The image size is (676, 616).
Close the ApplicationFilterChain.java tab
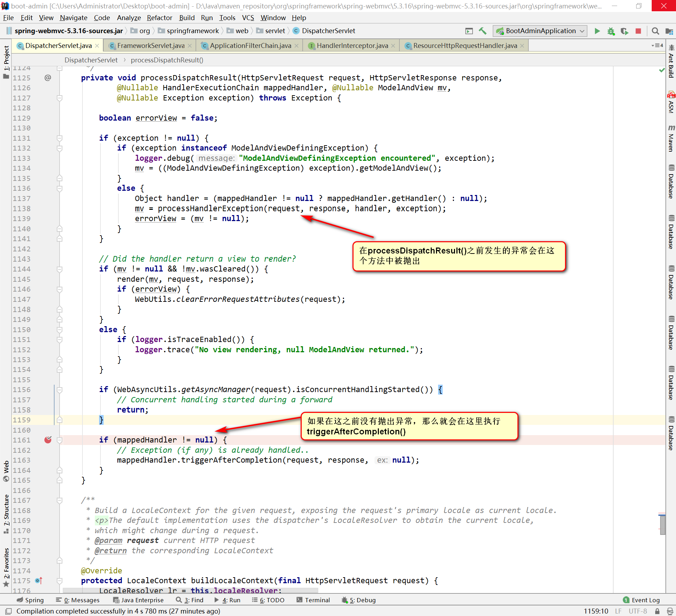tap(296, 46)
